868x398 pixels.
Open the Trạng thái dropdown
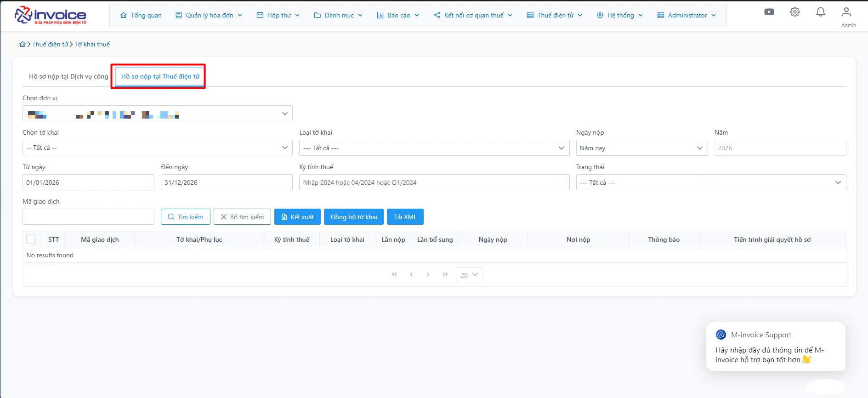tap(711, 182)
